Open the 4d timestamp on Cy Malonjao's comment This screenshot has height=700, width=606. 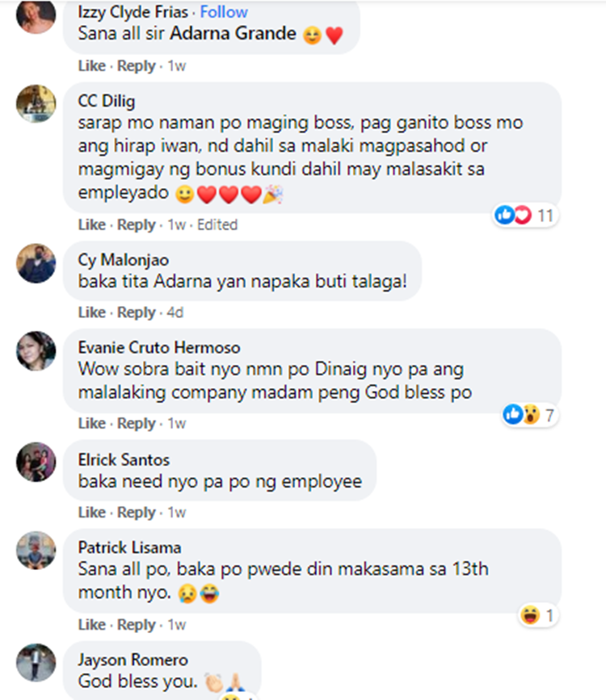pyautogui.click(x=175, y=312)
